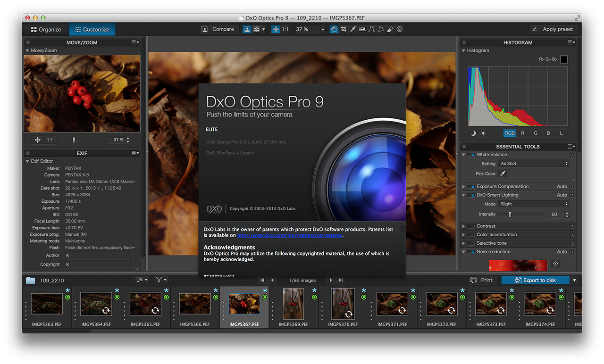The height and width of the screenshot is (364, 604).
Task: Switch to side-by-side comparison view
Action: [256, 29]
